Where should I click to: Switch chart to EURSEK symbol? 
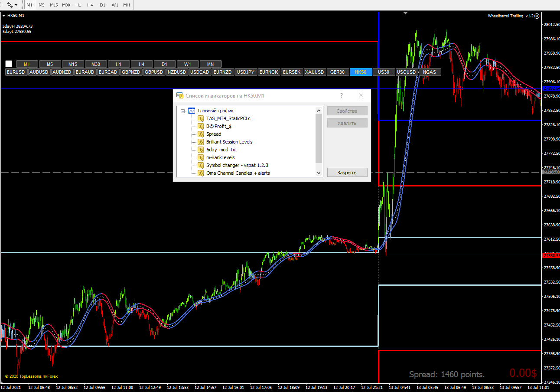pyautogui.click(x=292, y=72)
